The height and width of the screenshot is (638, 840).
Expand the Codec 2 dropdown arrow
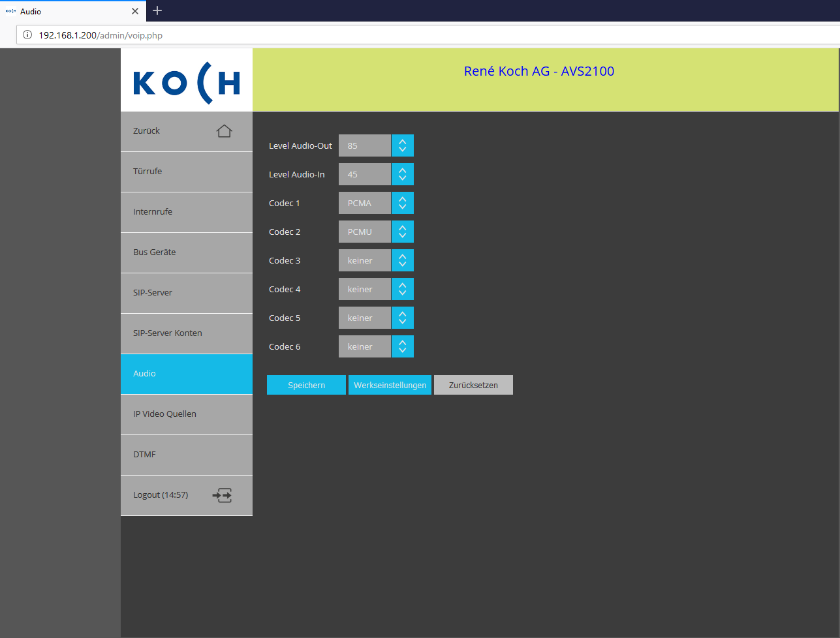(x=403, y=232)
